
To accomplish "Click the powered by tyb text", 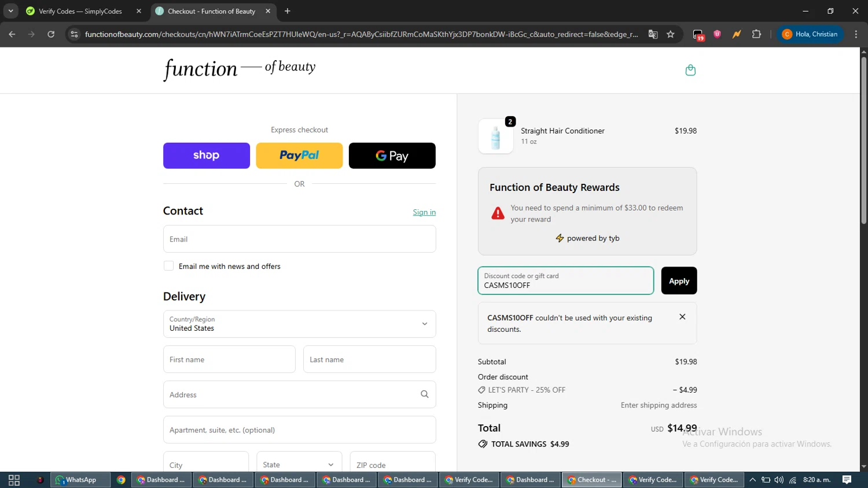I will point(593,238).
